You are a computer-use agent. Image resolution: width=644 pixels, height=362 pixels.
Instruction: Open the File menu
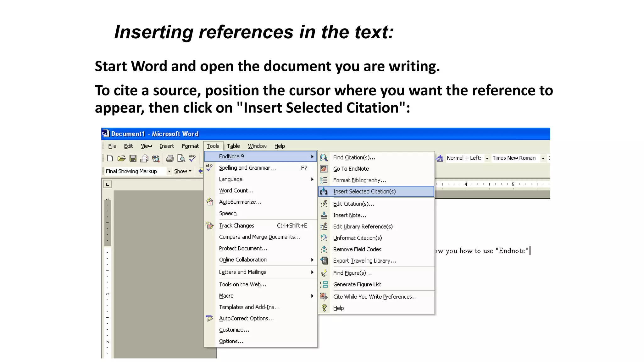pos(112,146)
